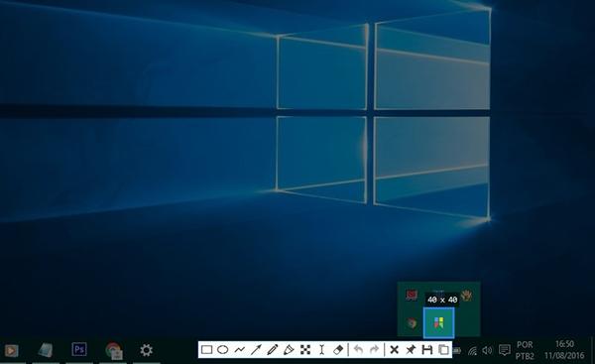Image resolution: width=595 pixels, height=364 pixels.
Task: Select the marker highlighter tool
Action: [x=289, y=349]
